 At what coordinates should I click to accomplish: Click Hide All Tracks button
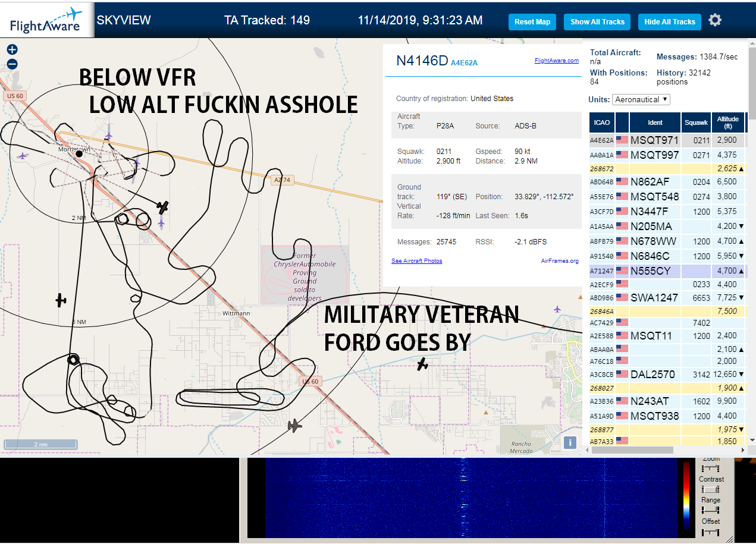pos(670,22)
